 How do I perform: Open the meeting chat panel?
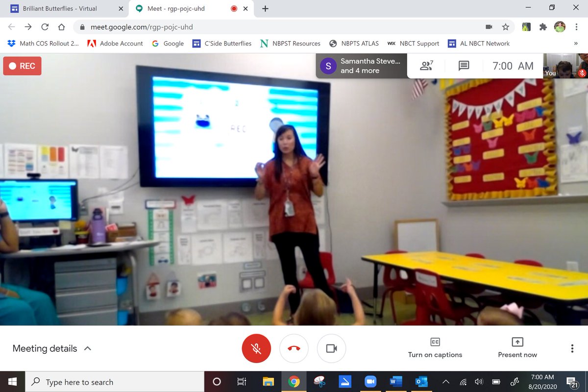(x=464, y=66)
